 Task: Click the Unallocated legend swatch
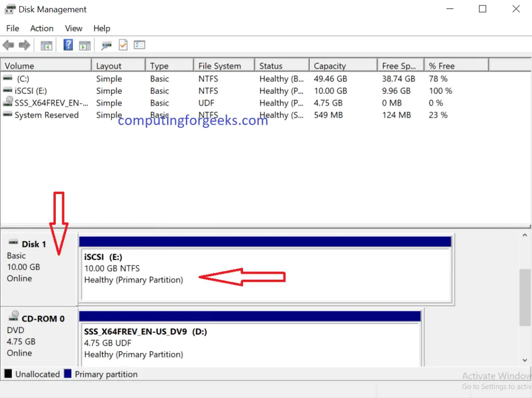point(8,374)
